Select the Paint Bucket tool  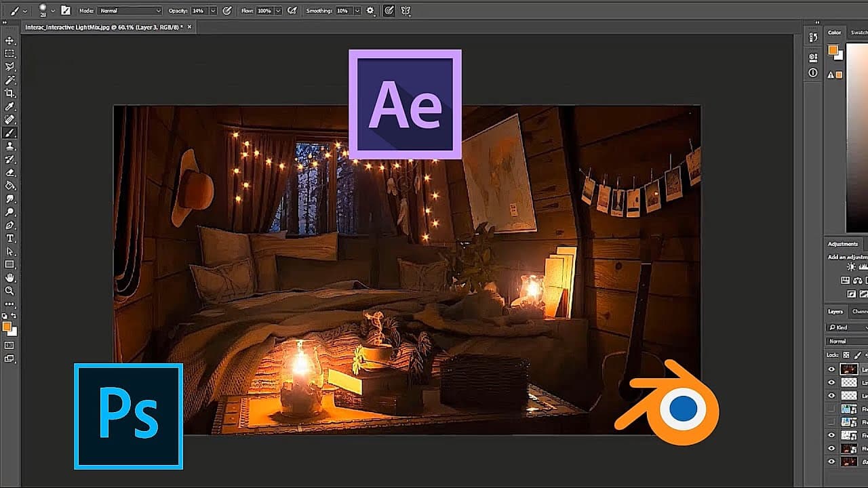coord(10,185)
